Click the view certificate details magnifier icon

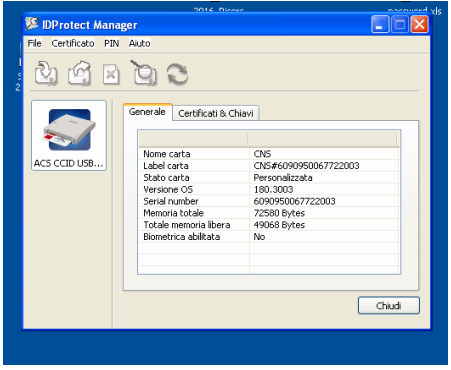tap(144, 73)
